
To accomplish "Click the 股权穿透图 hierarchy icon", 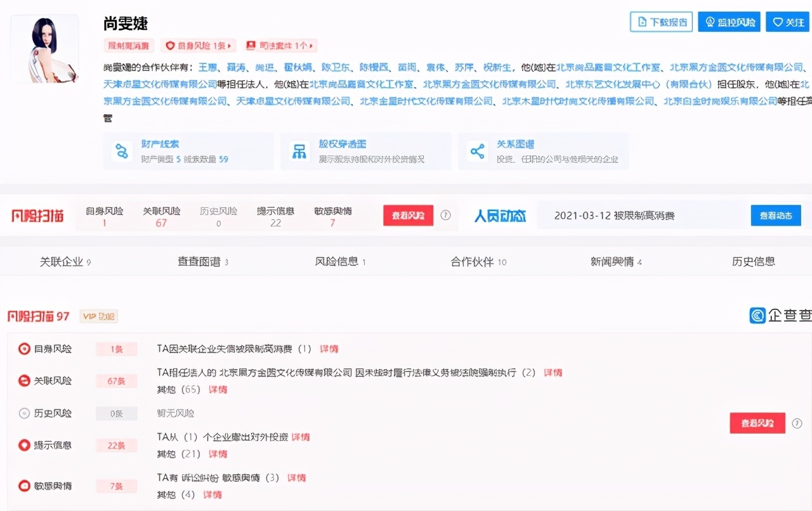I will 298,151.
